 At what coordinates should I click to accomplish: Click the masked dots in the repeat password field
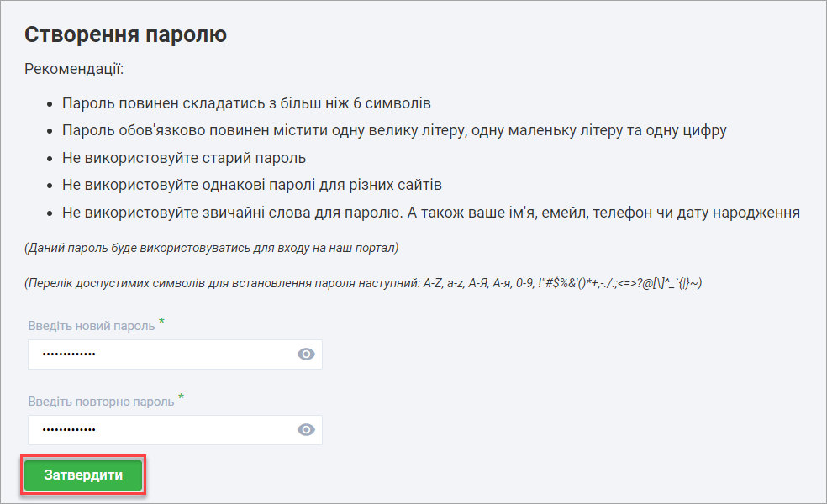tap(69, 430)
